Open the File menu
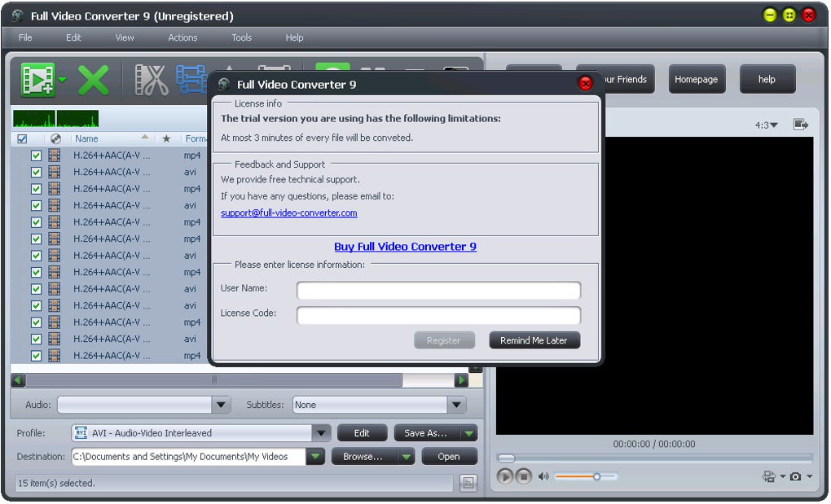Image resolution: width=831 pixels, height=504 pixels. [x=25, y=37]
